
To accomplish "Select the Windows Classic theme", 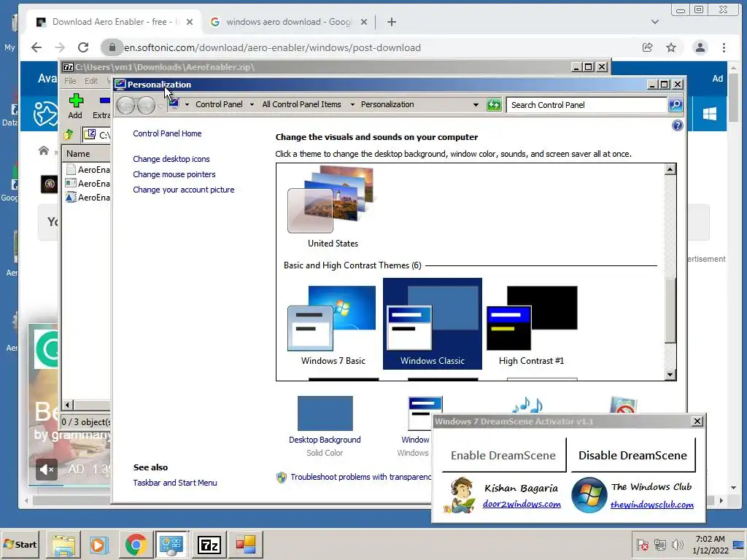I will click(x=432, y=324).
